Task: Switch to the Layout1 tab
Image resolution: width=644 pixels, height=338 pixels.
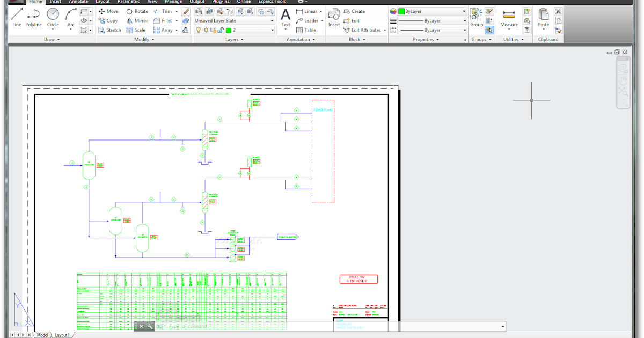Action: click(62, 335)
